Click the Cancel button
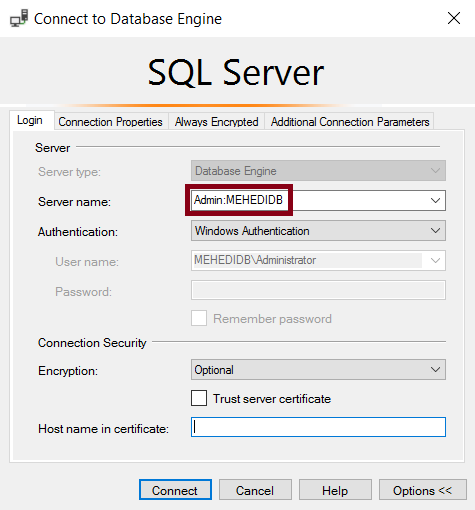This screenshot has height=510, width=475. point(255,490)
